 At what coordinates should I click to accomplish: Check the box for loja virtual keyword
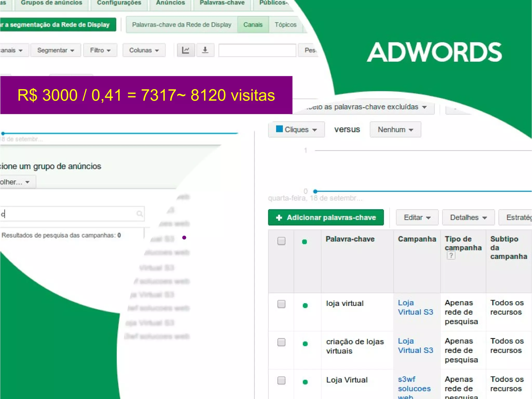(281, 304)
